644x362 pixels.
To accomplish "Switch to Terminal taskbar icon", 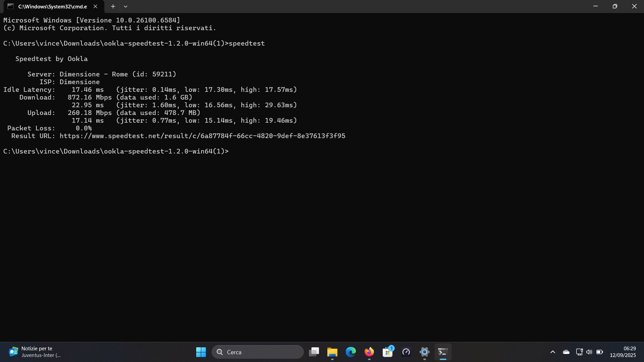I will (443, 352).
